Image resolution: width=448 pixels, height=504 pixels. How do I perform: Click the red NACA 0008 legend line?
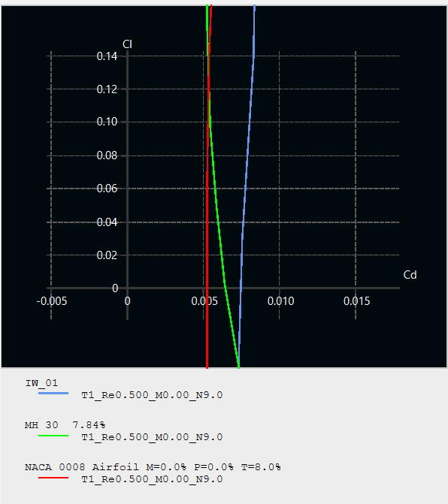tap(53, 478)
